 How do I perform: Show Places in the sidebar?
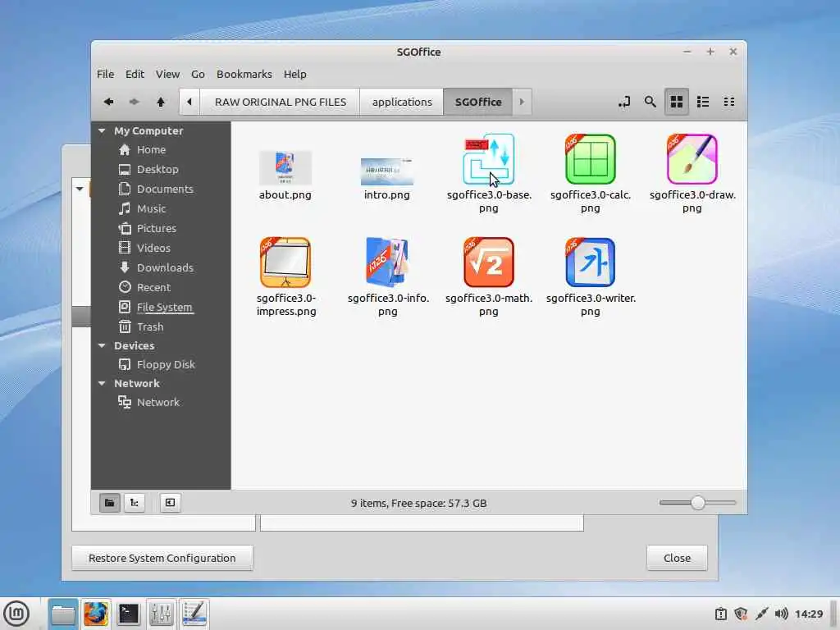click(x=109, y=503)
